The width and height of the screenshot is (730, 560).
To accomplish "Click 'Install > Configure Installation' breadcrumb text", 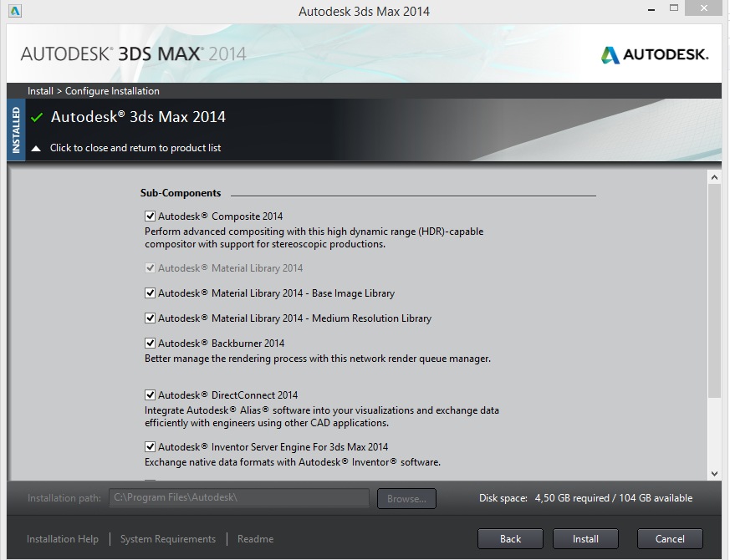I will [x=94, y=91].
